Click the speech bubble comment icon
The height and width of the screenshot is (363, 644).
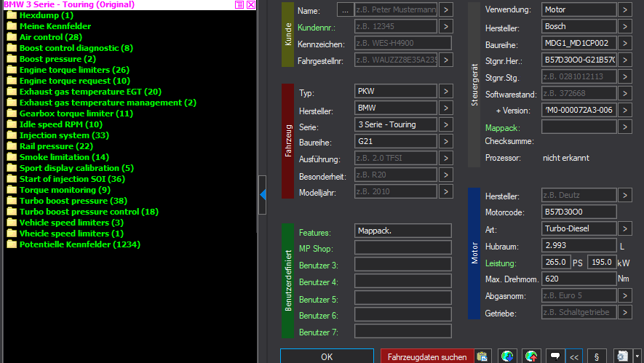pos(554,356)
